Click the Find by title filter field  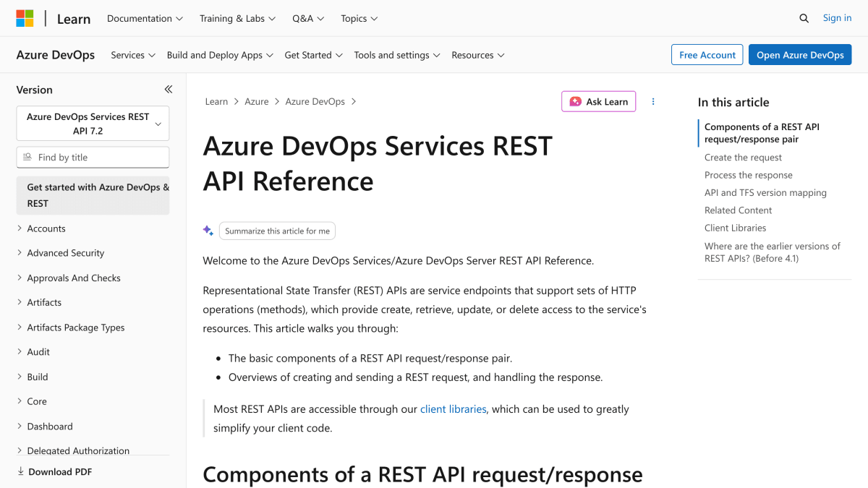(x=93, y=157)
